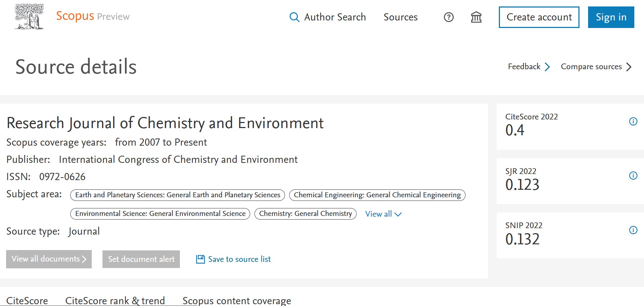Image resolution: width=644 pixels, height=306 pixels.
Task: Click the save-to-list disk icon
Action: pos(200,259)
